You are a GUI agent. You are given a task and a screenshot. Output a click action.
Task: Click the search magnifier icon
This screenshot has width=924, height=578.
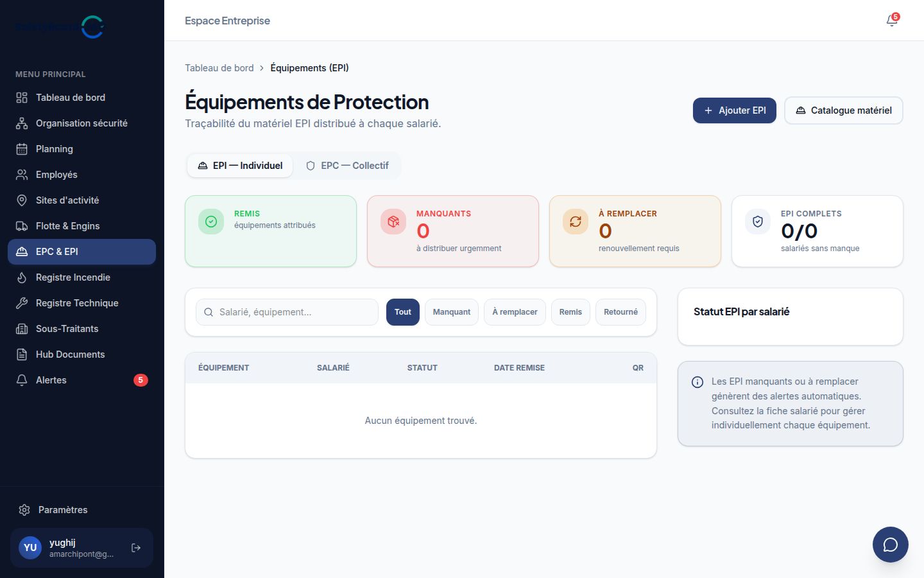[x=209, y=312]
